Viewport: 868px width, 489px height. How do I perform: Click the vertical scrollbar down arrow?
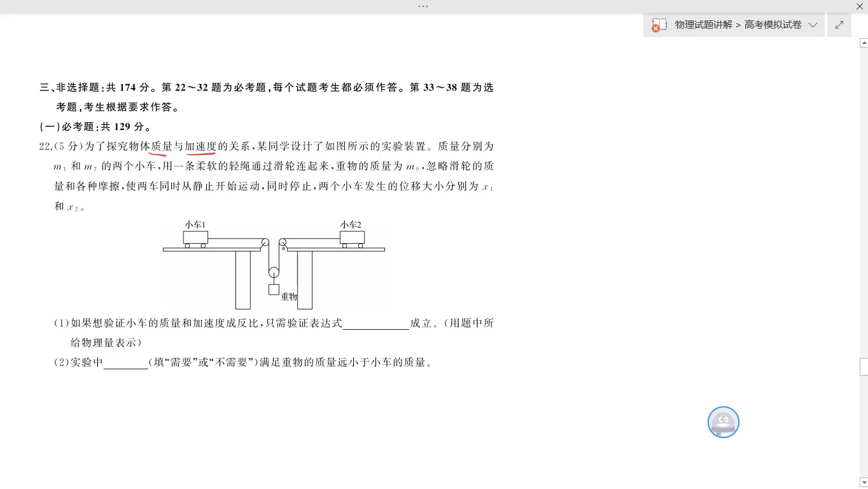point(864,483)
